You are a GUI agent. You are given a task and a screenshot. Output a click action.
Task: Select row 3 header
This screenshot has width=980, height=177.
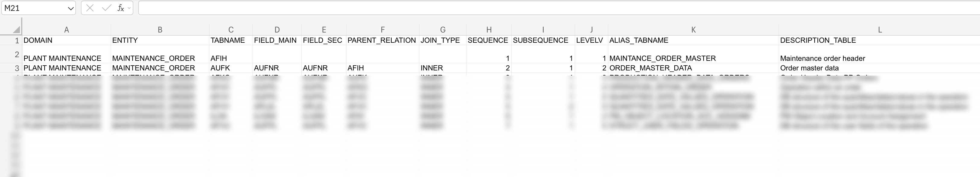17,68
